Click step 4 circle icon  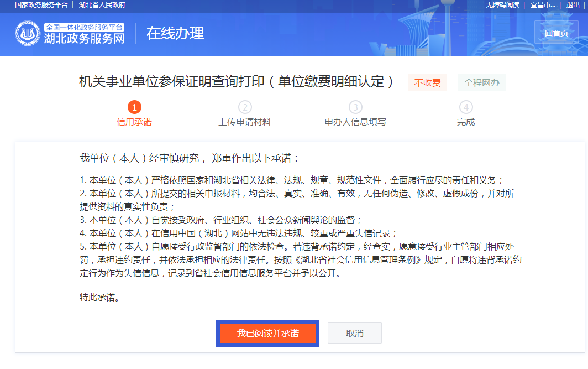tap(466, 107)
